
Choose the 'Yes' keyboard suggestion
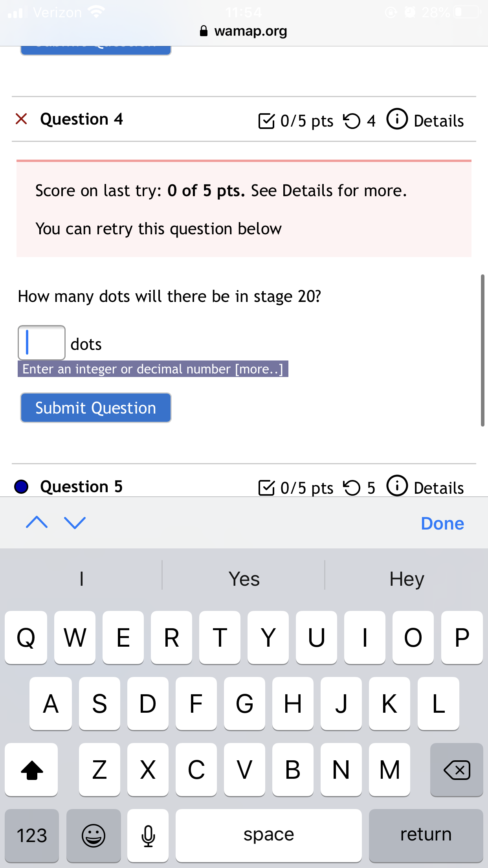tap(244, 579)
